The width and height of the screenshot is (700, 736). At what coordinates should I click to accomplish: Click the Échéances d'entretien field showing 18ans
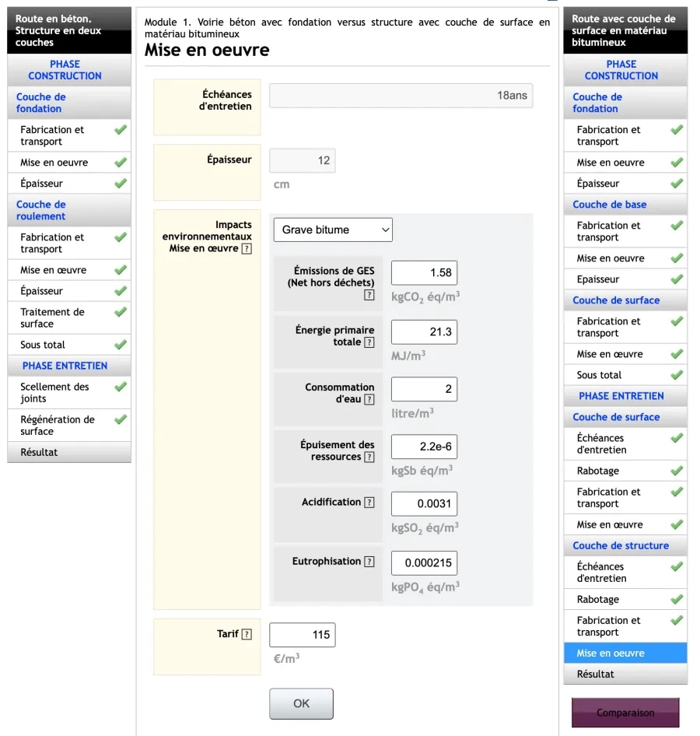pyautogui.click(x=401, y=96)
